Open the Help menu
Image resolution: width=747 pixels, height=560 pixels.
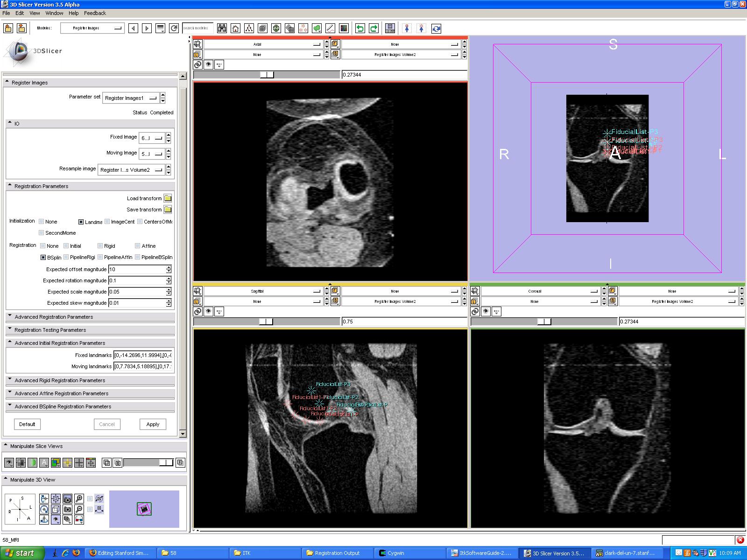(73, 13)
